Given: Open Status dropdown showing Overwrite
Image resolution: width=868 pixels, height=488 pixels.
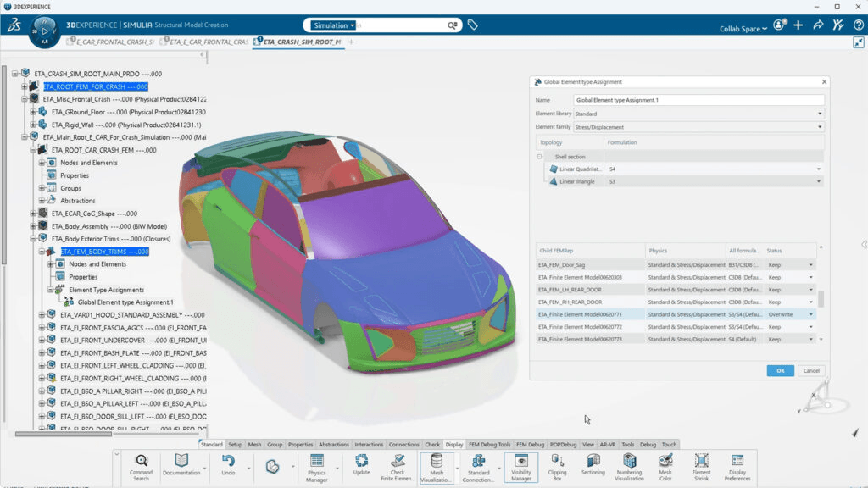Looking at the screenshot, I should (x=811, y=314).
